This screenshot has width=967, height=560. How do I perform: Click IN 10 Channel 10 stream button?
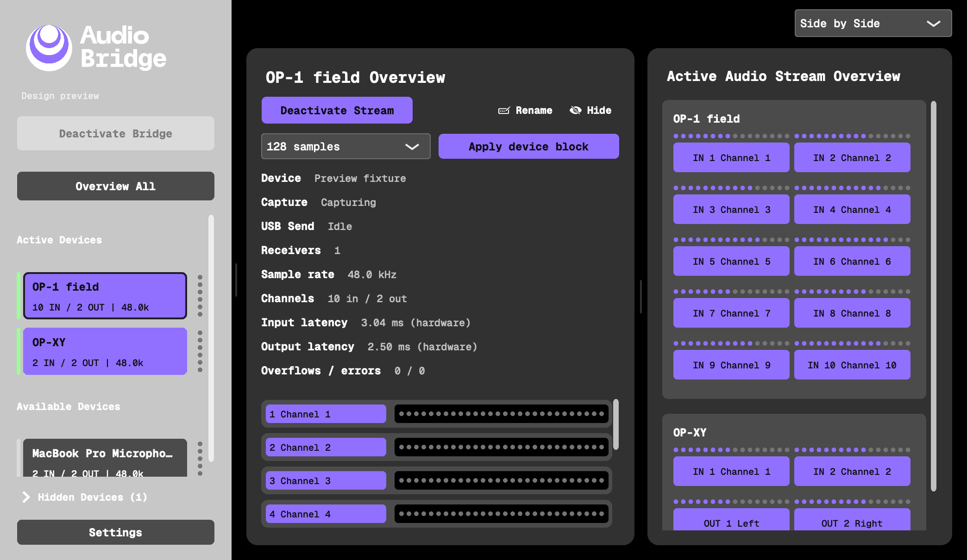click(852, 365)
